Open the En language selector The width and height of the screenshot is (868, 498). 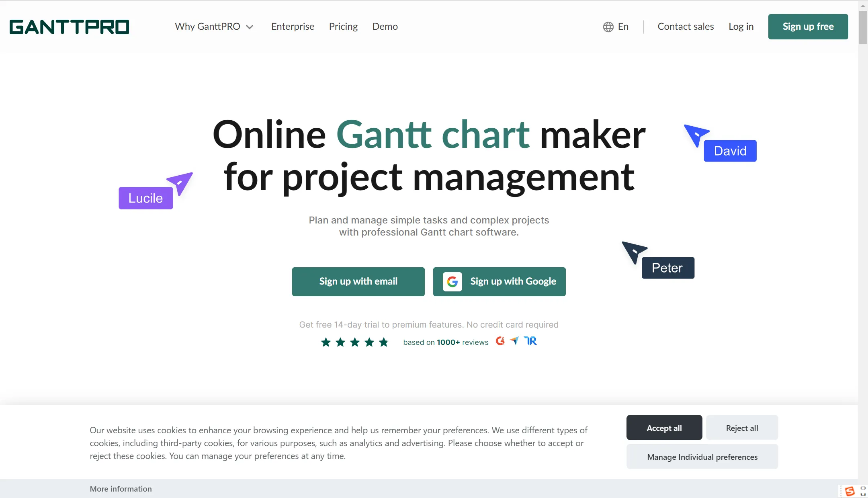(616, 27)
